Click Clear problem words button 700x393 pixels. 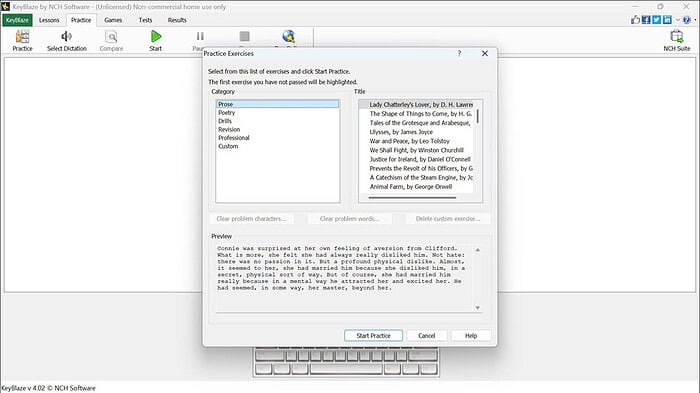click(350, 219)
